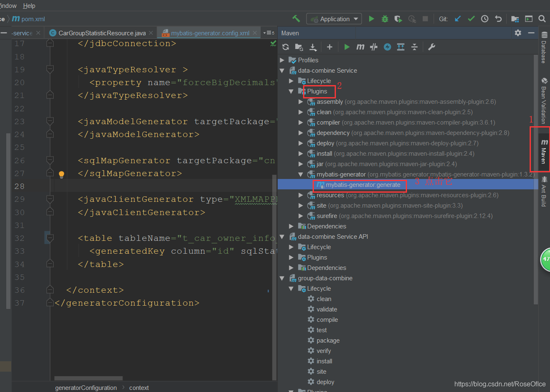
Task: Click the Build project hammer icon
Action: coord(296,19)
